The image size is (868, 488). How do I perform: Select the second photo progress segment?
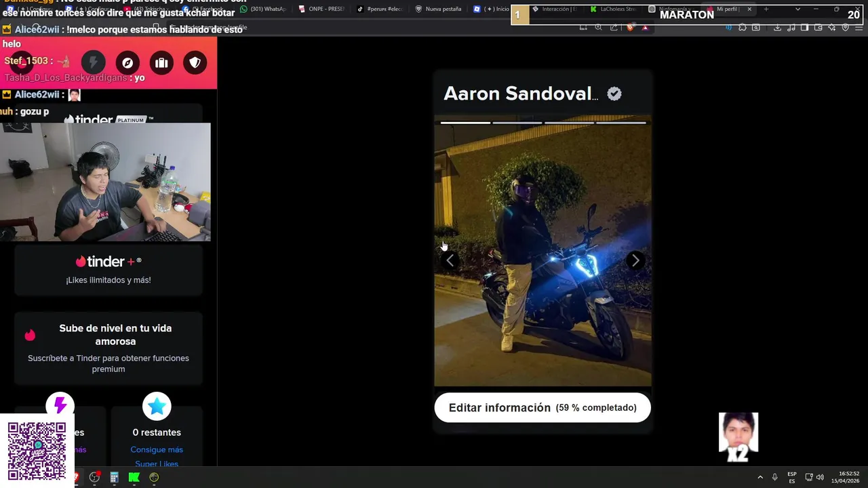click(517, 123)
